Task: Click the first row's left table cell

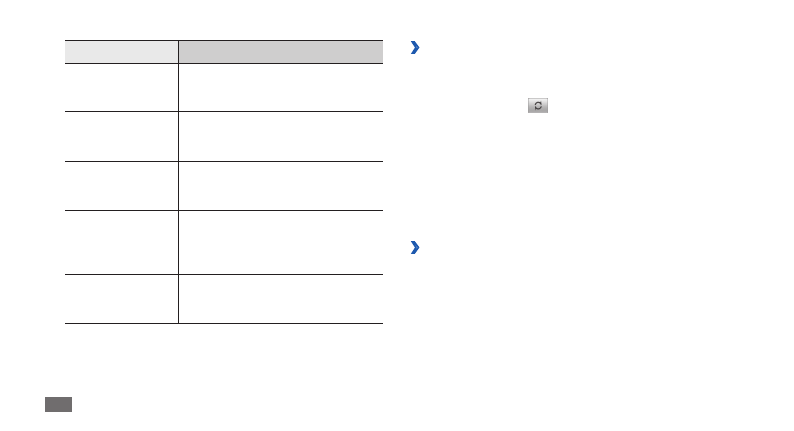Action: 121,87
